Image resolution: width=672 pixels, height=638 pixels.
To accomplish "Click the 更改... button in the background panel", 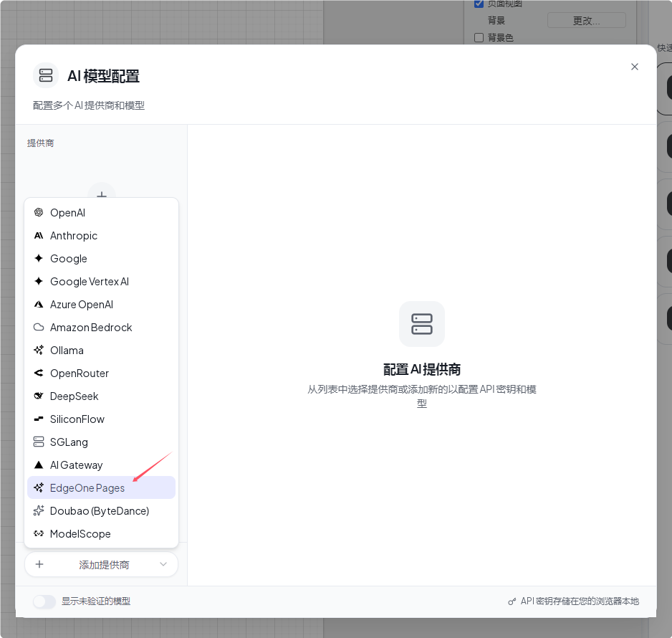I will point(586,21).
